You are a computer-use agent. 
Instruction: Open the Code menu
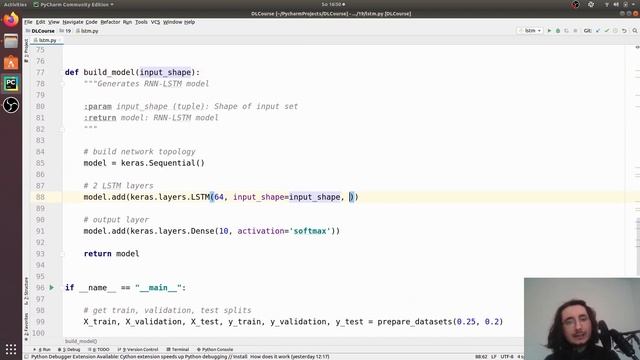point(91,22)
